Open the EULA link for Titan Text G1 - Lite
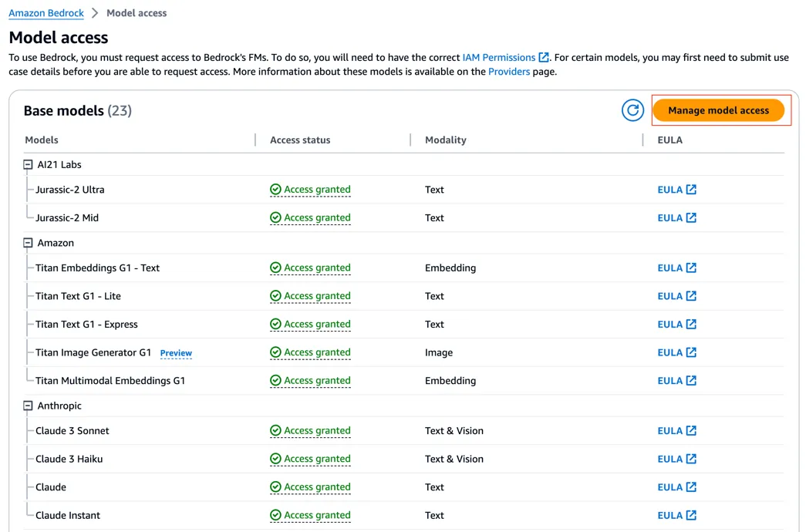Image resolution: width=806 pixels, height=532 pixels. 676,296
